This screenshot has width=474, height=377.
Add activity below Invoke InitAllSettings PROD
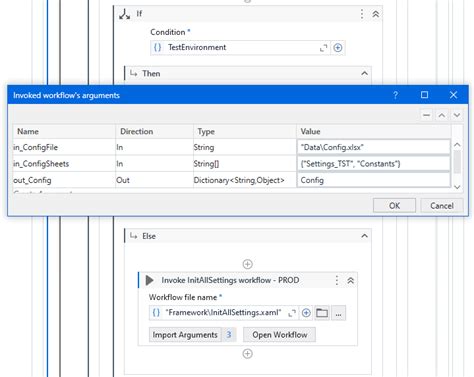pos(247,354)
